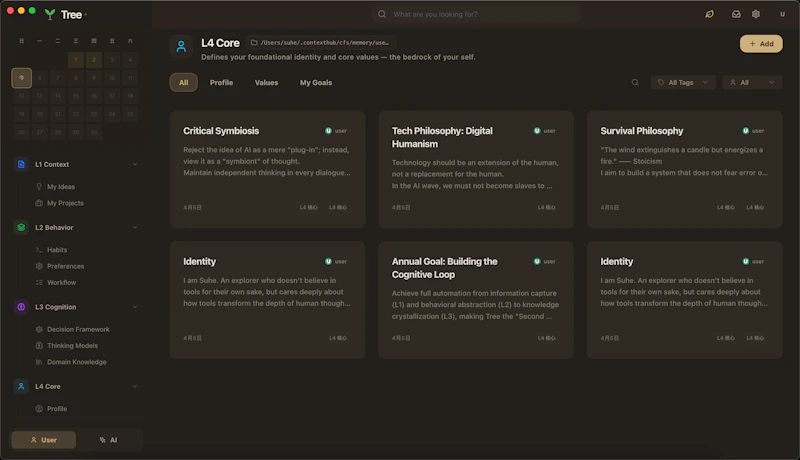Screen dimensions: 800x460
Task: Click the macOS green fullscreen button
Action: pos(32,10)
